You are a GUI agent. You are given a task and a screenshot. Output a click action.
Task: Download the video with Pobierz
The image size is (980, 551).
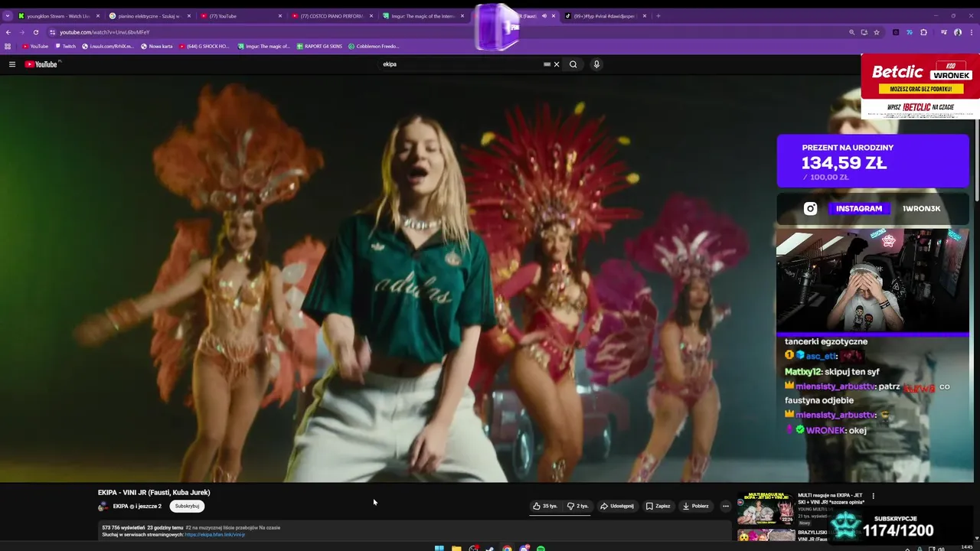tap(695, 506)
